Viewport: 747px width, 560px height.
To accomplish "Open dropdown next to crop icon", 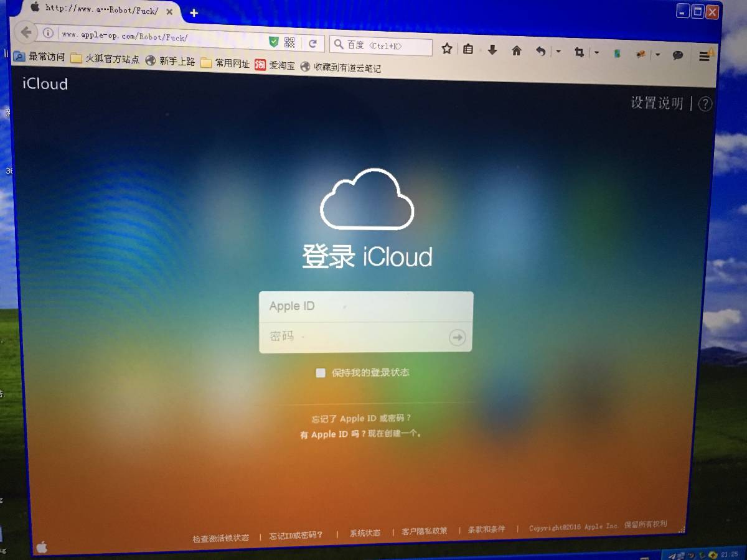I will click(596, 53).
